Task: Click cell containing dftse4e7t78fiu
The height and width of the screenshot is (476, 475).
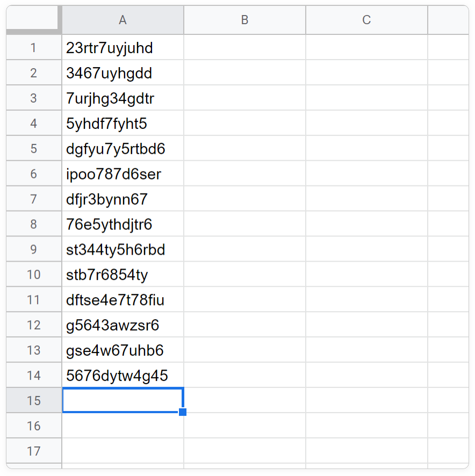Action: pyautogui.click(x=123, y=300)
